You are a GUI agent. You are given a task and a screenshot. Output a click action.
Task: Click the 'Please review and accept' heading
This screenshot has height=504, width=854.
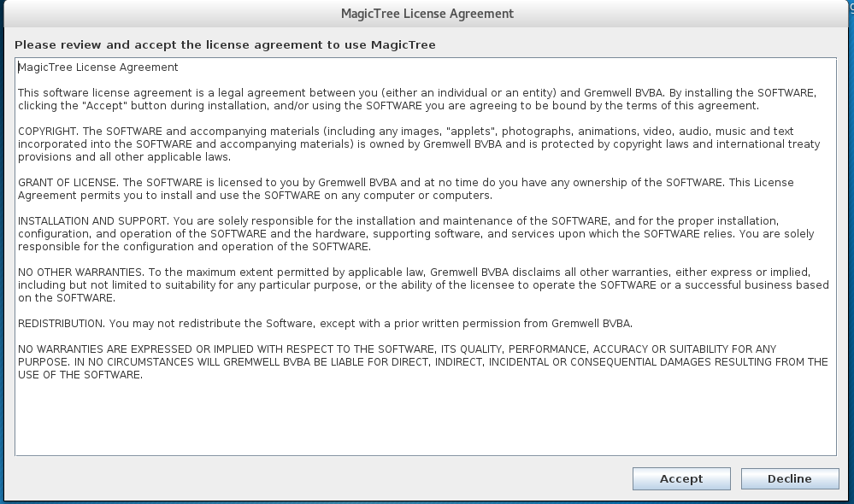pos(225,44)
